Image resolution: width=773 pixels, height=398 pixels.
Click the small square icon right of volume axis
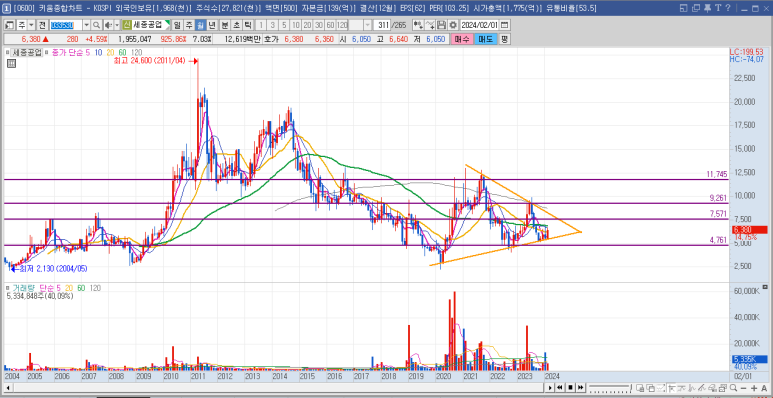765,286
